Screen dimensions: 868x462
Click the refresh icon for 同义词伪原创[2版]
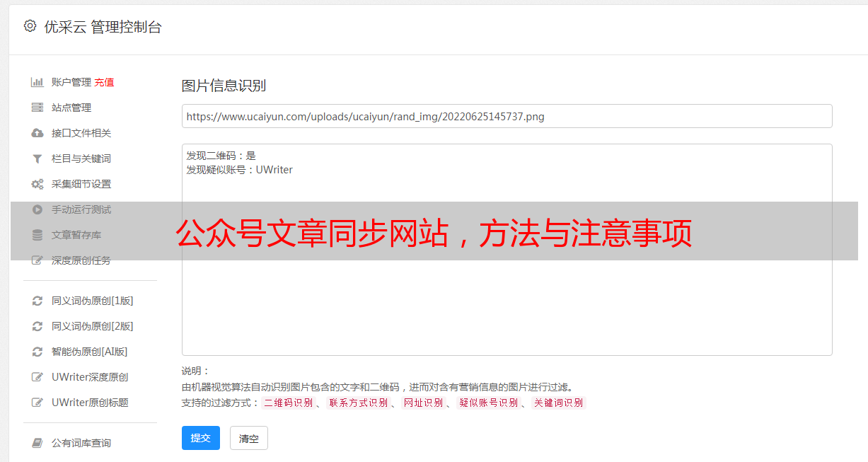pos(37,326)
